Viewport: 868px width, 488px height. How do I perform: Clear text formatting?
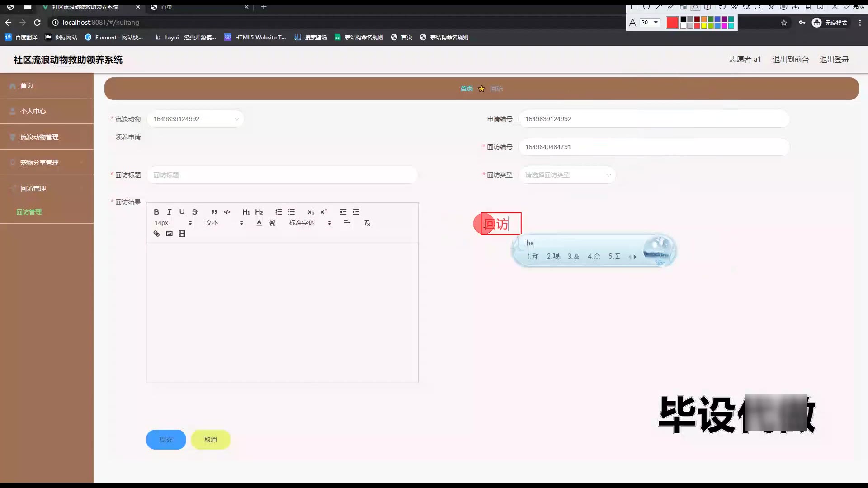click(x=367, y=223)
